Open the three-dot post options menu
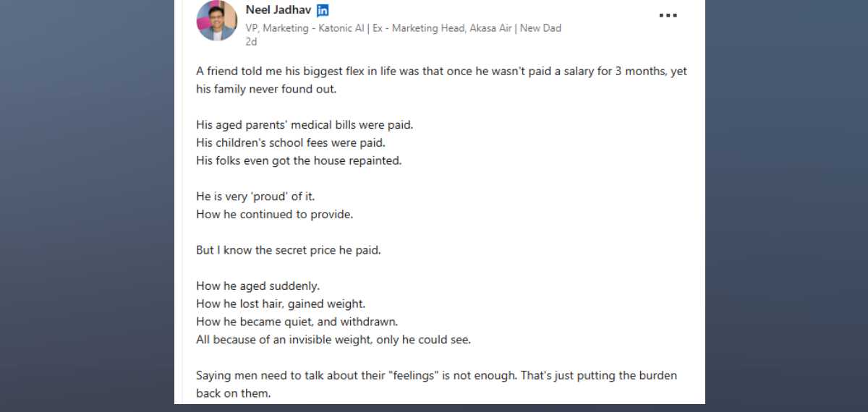The height and width of the screenshot is (412, 868). pos(668,15)
